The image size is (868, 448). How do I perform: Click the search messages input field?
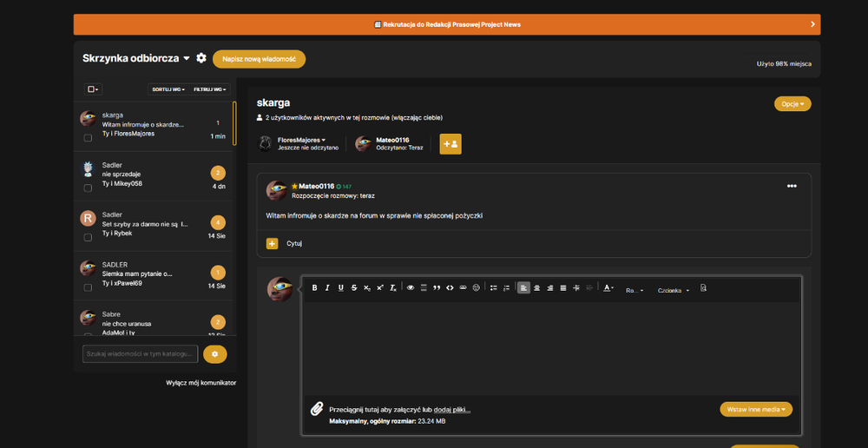click(x=140, y=354)
